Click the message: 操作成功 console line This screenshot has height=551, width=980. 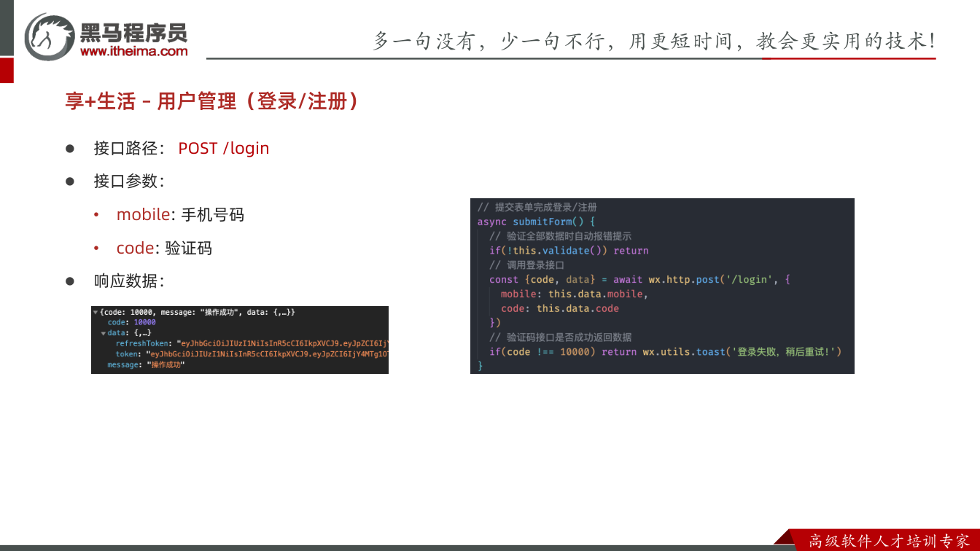click(146, 364)
